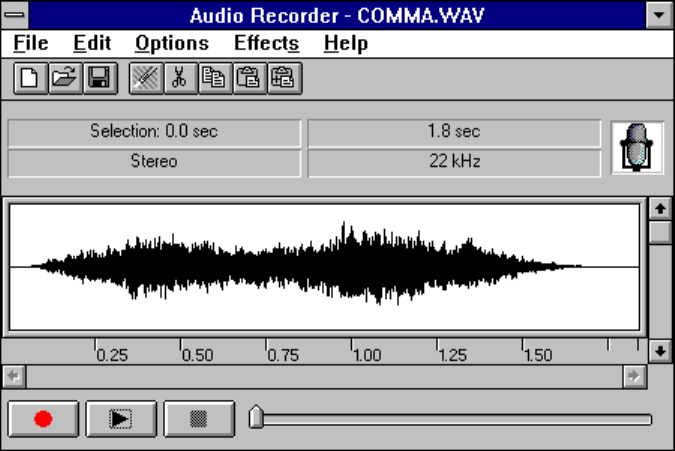Click the 'Selection: 0.0 sec' status field
The image size is (675, 451).
tap(154, 133)
